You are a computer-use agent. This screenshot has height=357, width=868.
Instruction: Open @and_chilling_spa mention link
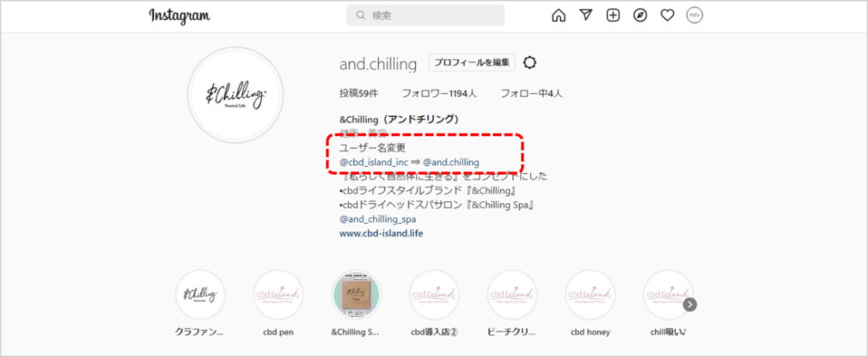pos(377,219)
